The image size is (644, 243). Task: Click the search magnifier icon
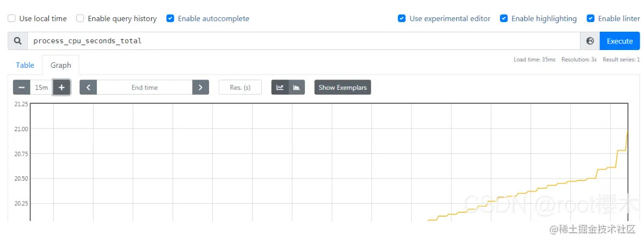pyautogui.click(x=18, y=41)
